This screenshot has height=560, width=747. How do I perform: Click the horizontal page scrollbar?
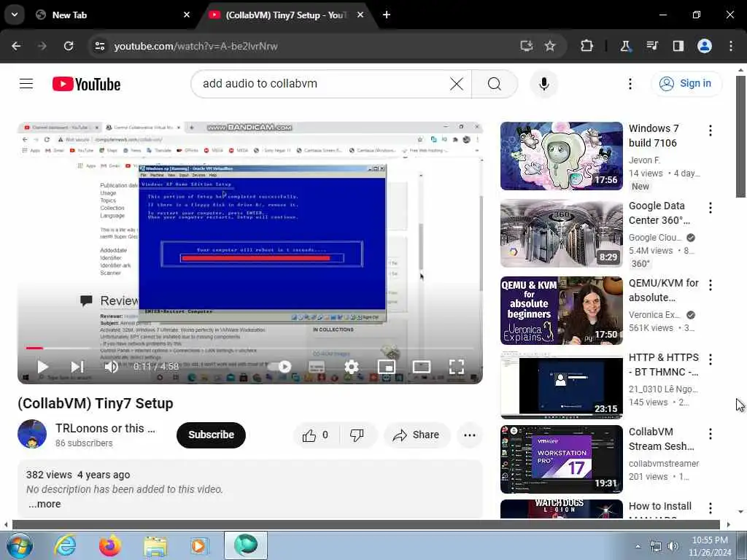[366, 525]
